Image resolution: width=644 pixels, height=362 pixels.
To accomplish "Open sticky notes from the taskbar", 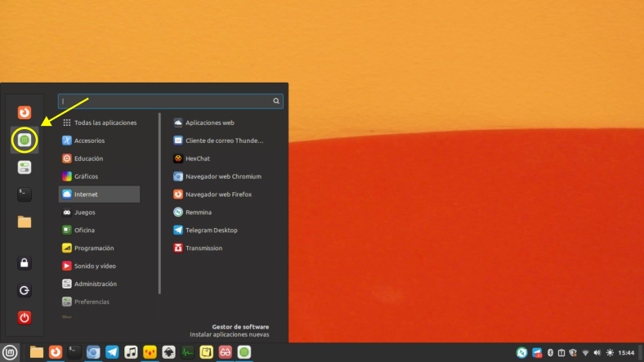I will tap(206, 352).
